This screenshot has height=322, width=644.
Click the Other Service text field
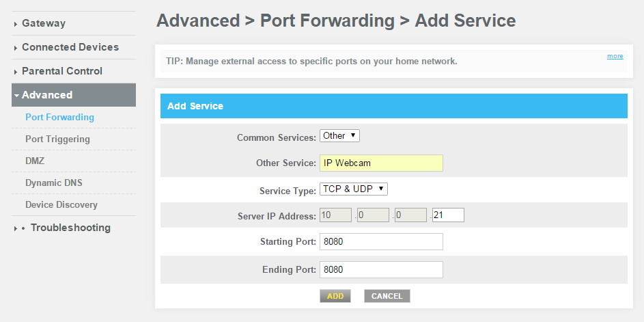(381, 163)
